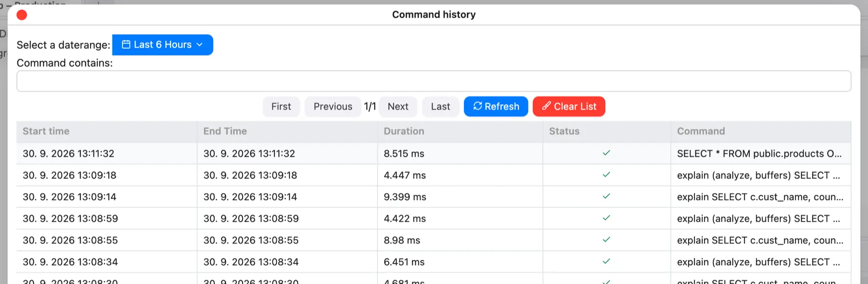
Task: Click the success checkmark in the 4.447 ms row
Action: 607,175
